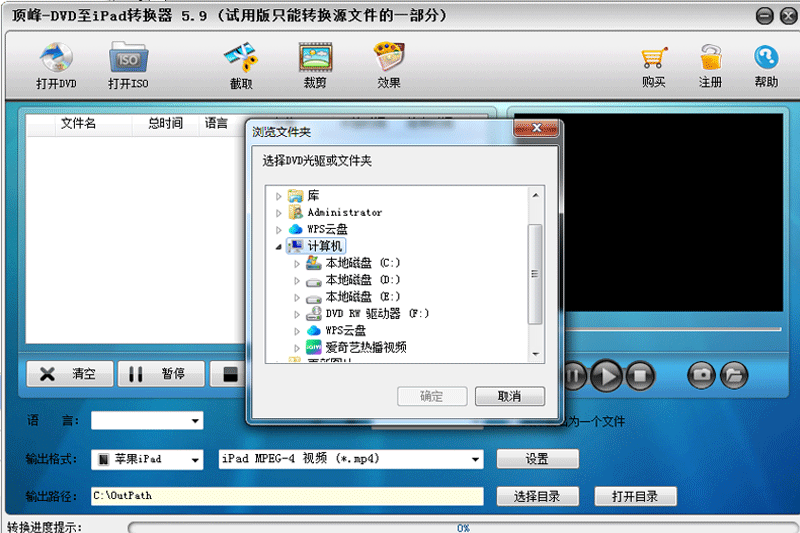Select 本地磁盘 (D:) label in tree
Screen dimensions: 800x533
[x=363, y=280]
